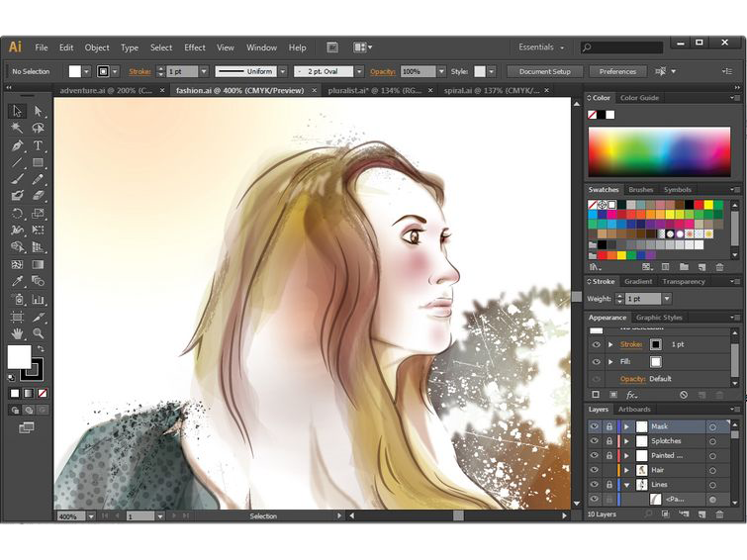Click the Document Setup button
The image size is (747, 560).
point(545,71)
